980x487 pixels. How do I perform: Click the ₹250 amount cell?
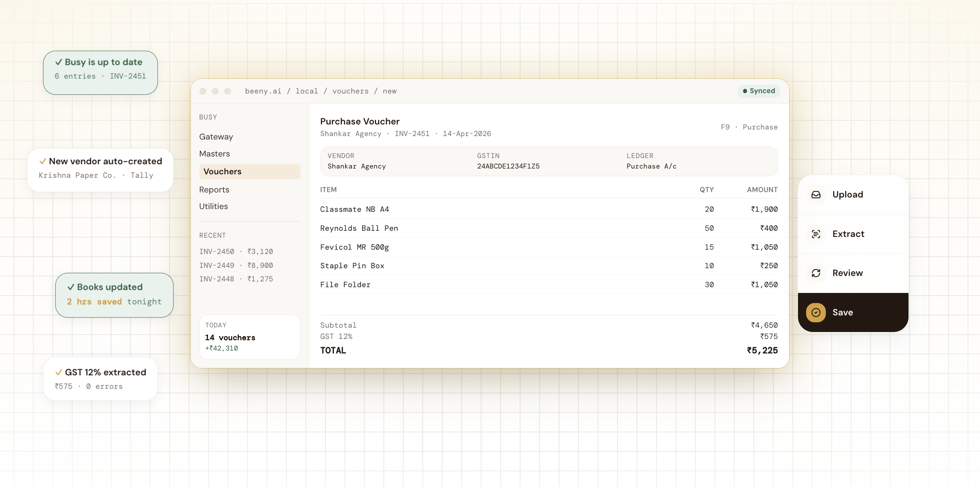pos(769,266)
